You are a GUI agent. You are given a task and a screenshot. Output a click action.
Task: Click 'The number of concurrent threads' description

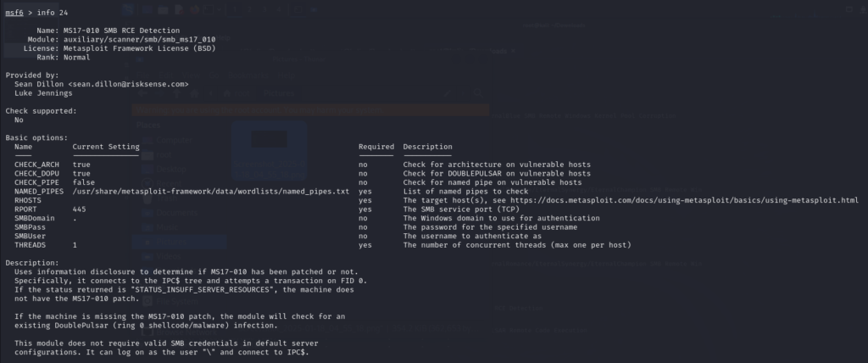[x=517, y=244]
